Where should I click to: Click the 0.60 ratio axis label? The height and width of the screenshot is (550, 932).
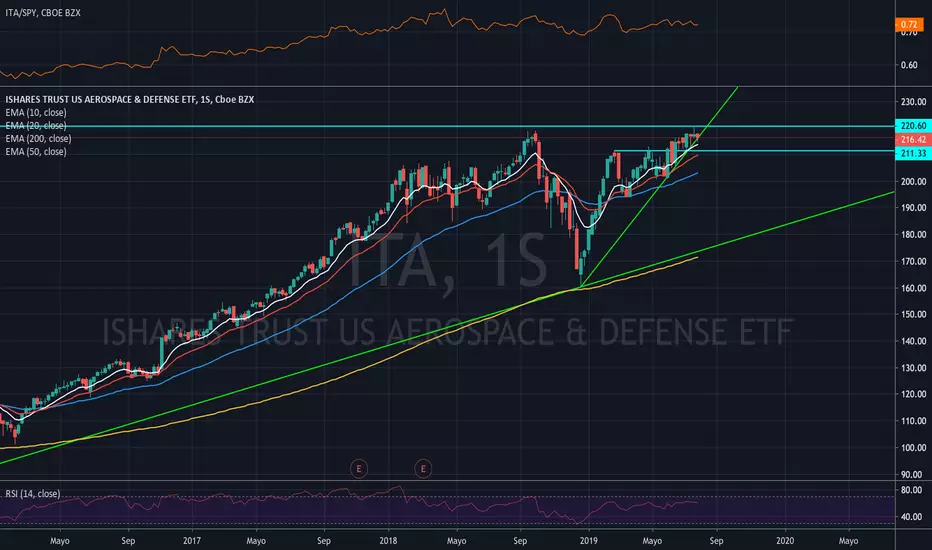[909, 65]
